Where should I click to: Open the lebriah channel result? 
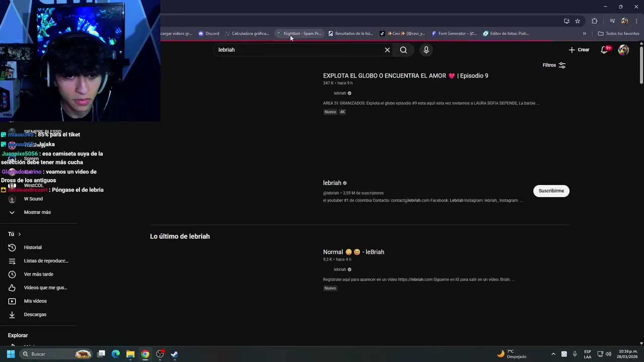[x=332, y=183]
